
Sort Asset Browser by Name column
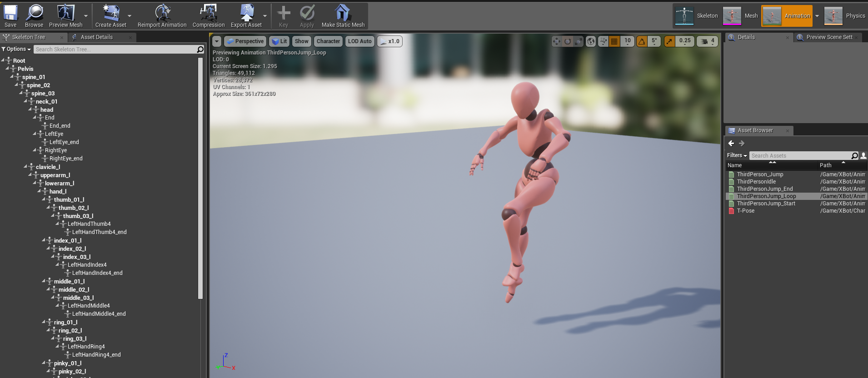[x=771, y=165]
